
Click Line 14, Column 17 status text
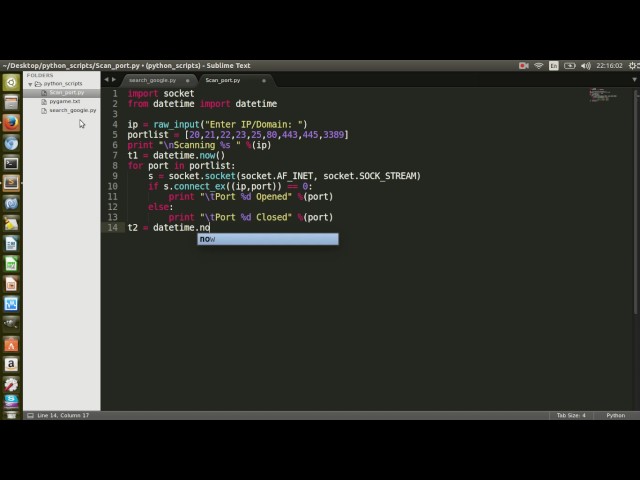pos(63,415)
